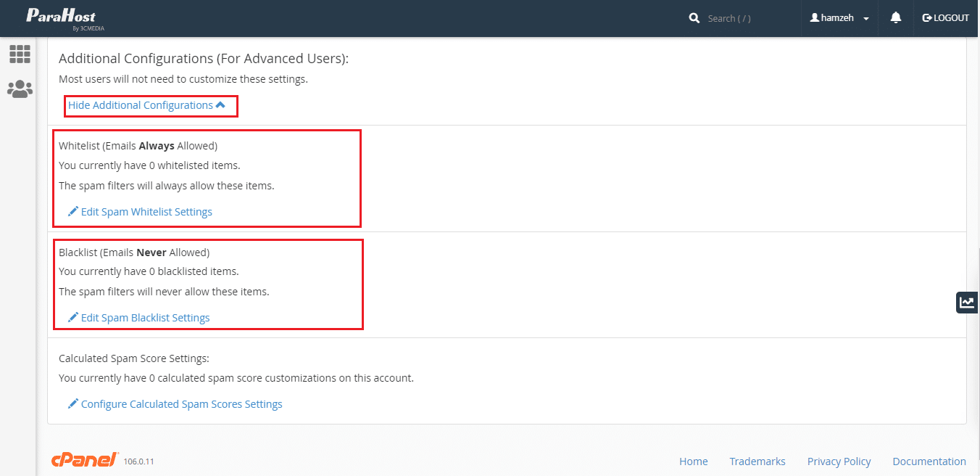980x476 pixels.
Task: Open the applications grid icon in sidebar
Action: click(x=20, y=54)
